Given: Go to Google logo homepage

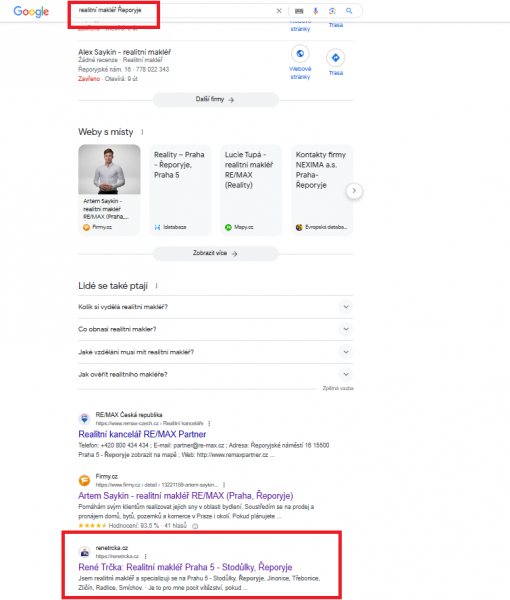Looking at the screenshot, I should (31, 11).
